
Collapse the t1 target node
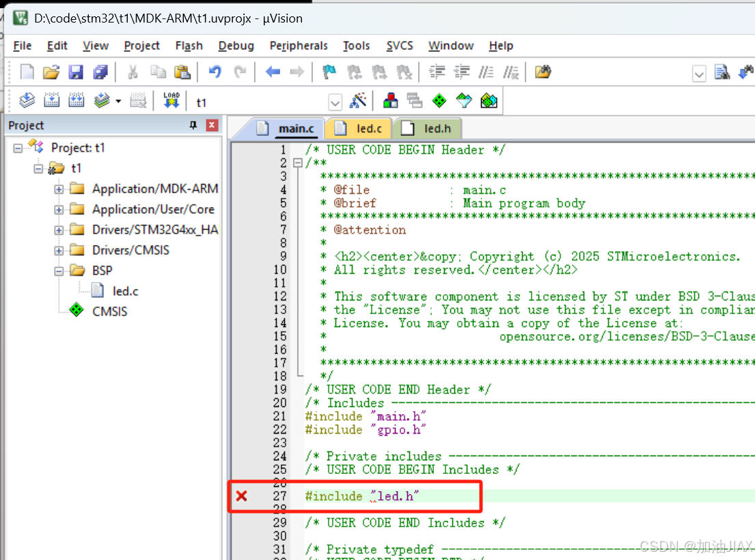(38, 169)
